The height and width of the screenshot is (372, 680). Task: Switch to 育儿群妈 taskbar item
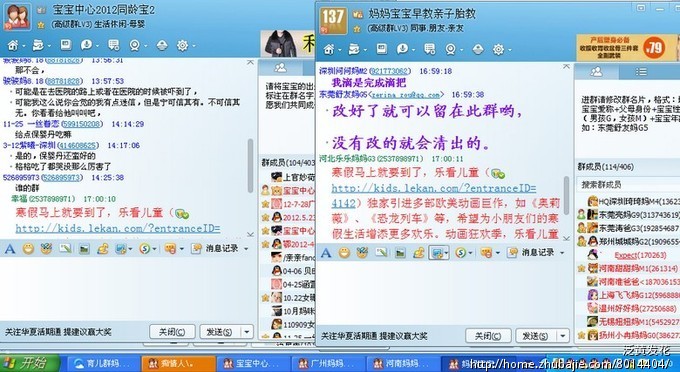pyautogui.click(x=103, y=363)
